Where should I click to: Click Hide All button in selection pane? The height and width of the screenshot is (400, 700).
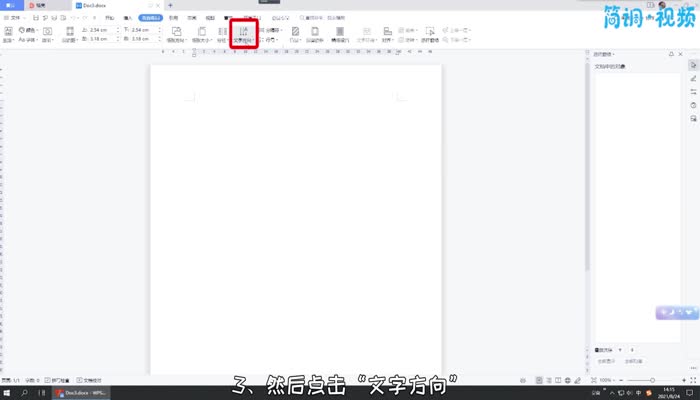click(634, 360)
